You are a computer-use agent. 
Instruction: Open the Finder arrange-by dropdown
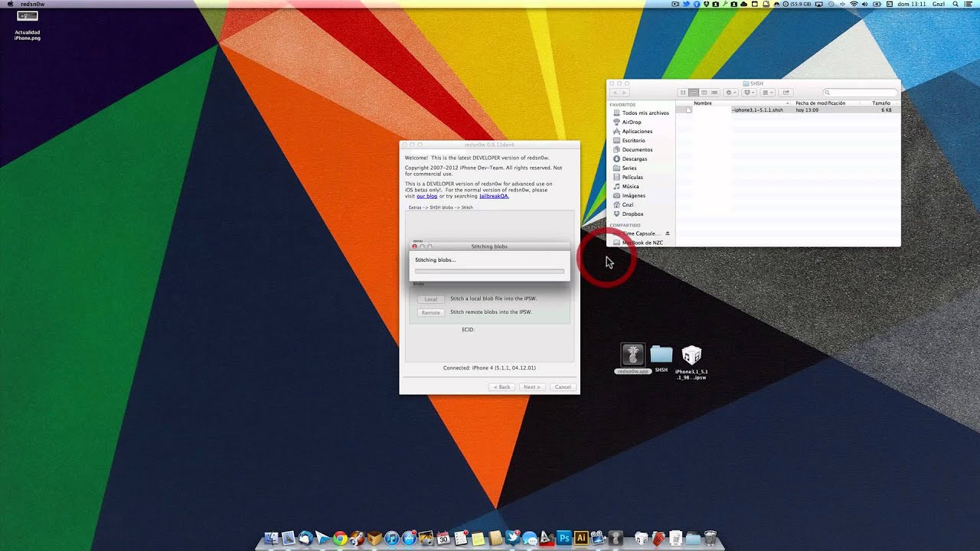[767, 93]
